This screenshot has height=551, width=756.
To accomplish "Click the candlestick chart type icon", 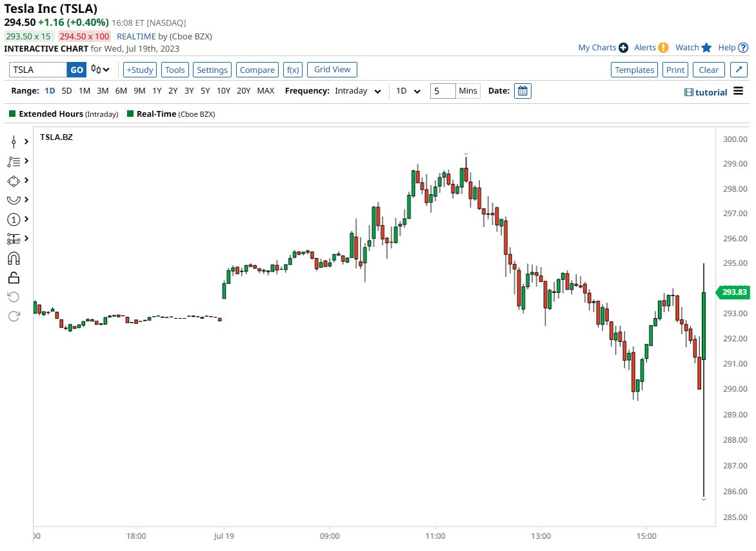I will (96, 70).
